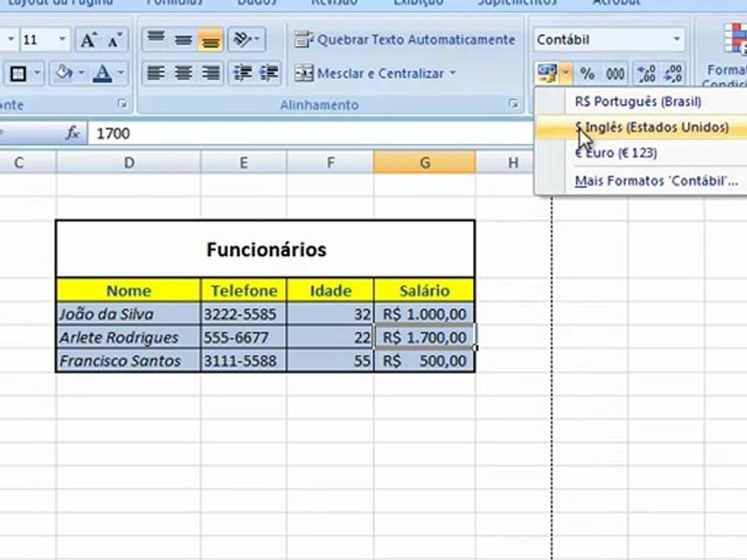
Task: Click the Idade header cell
Action: pyautogui.click(x=330, y=290)
